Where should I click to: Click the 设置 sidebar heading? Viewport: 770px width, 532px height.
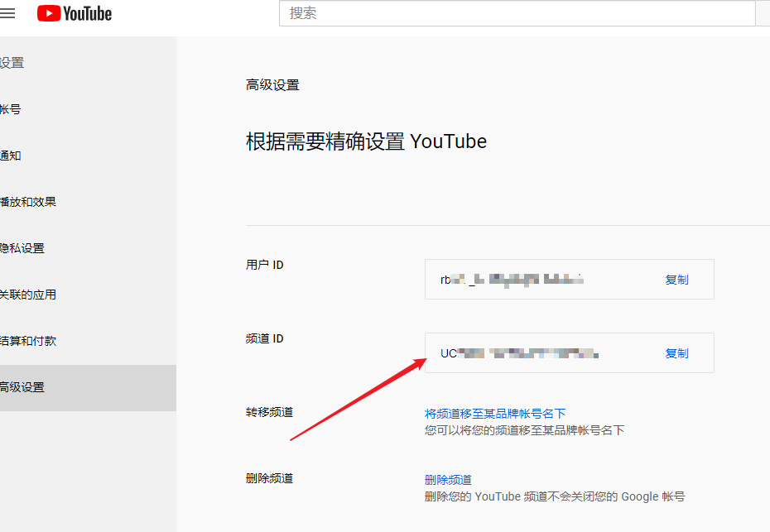[x=12, y=63]
